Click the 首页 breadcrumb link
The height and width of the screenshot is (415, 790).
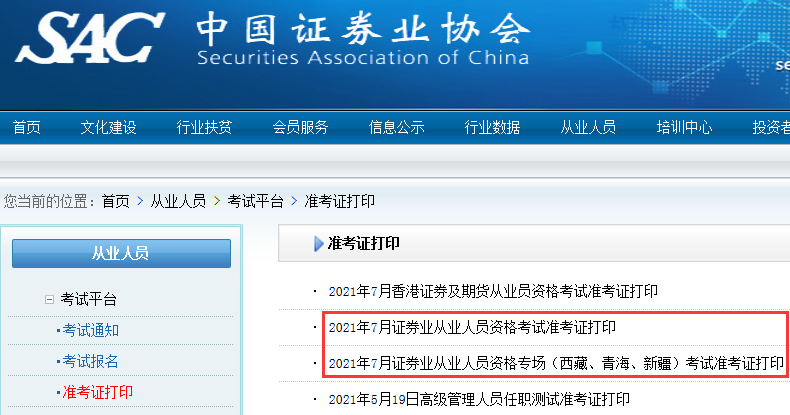[116, 201]
